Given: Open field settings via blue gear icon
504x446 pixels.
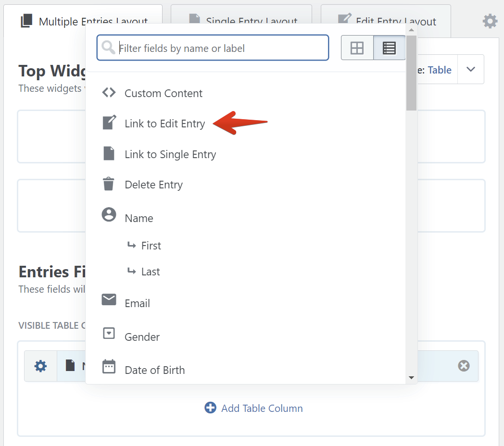Looking at the screenshot, I should (41, 366).
